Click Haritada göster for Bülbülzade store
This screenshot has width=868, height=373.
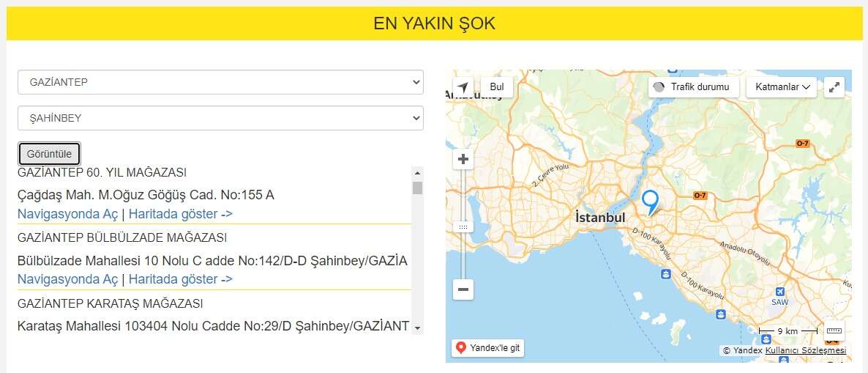(181, 279)
